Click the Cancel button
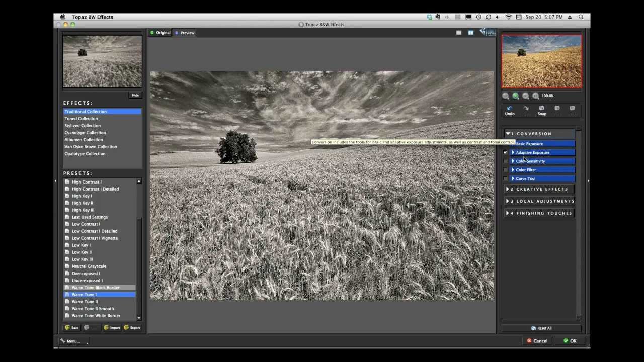The image size is (644, 362). 537,341
